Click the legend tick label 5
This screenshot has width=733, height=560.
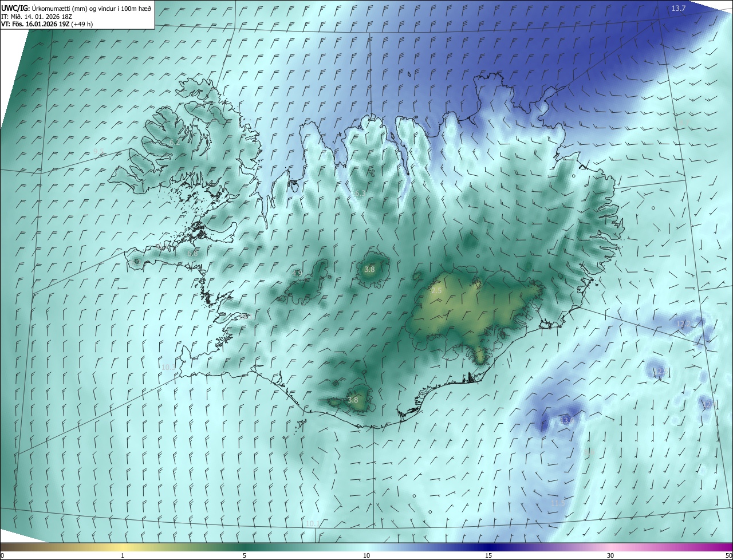point(245,556)
